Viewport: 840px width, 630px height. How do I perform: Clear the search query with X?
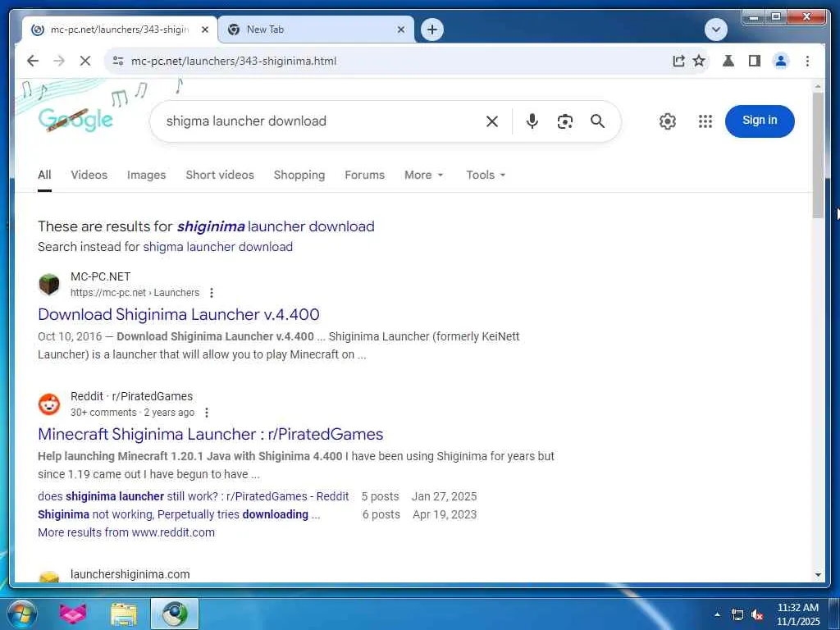pyautogui.click(x=492, y=121)
